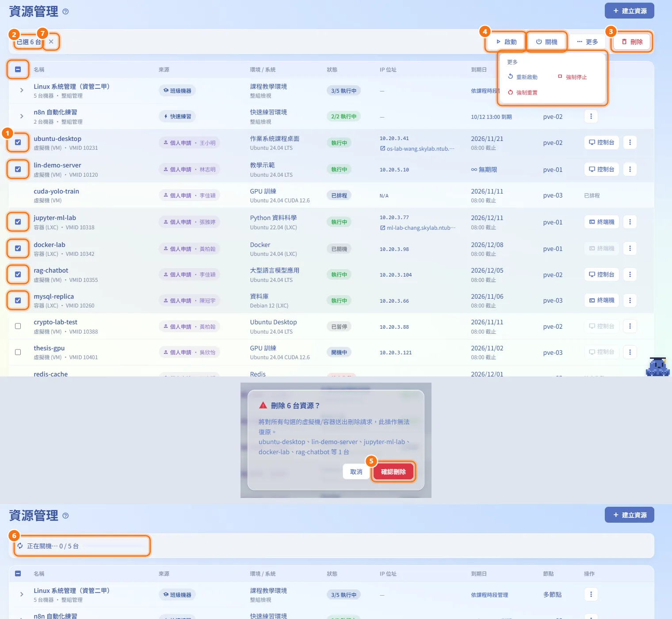Open 控制台 console for ubuntu-desktop
The height and width of the screenshot is (619, 672).
[x=601, y=142]
